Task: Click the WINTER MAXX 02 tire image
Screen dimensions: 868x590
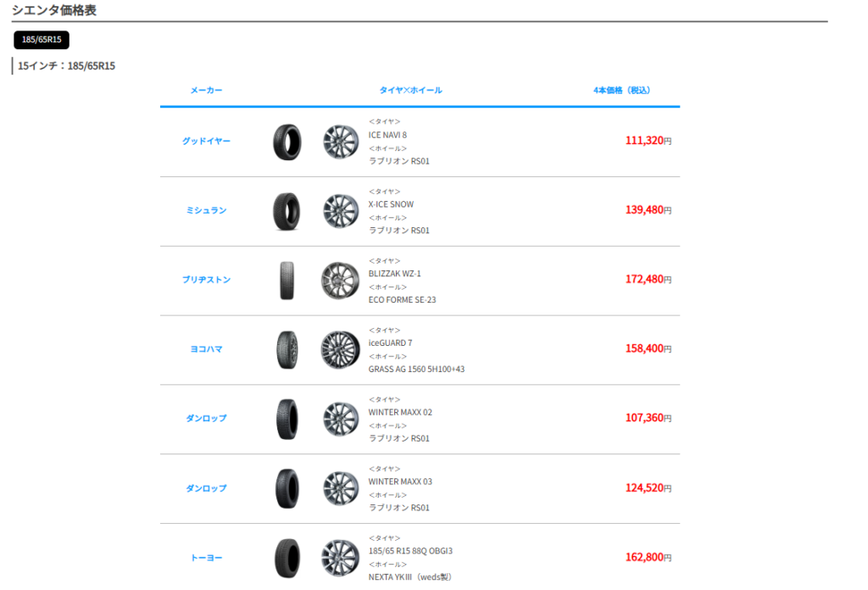Action: click(287, 419)
